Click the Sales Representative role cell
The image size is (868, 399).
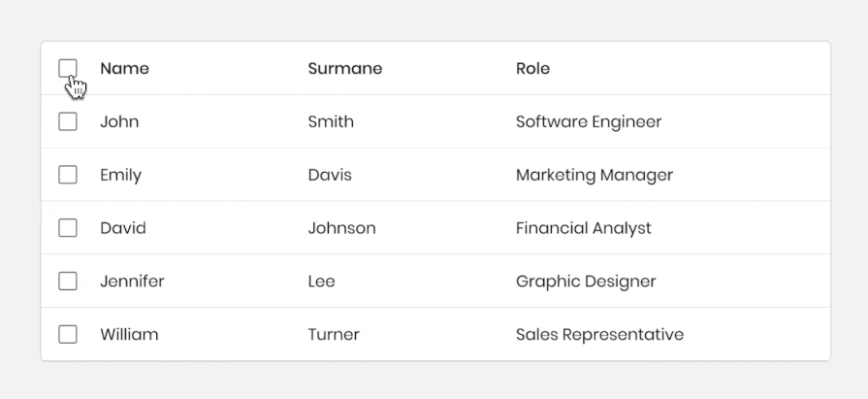tap(599, 334)
